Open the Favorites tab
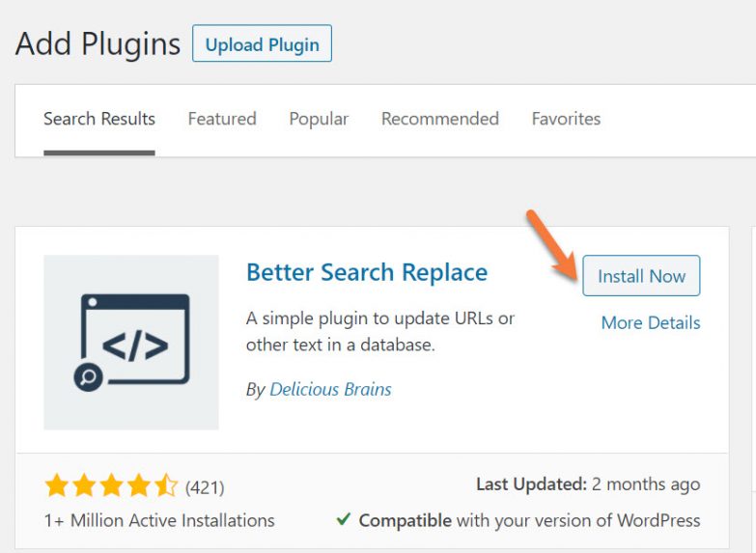Screen dimensions: 756x553 coord(566,119)
